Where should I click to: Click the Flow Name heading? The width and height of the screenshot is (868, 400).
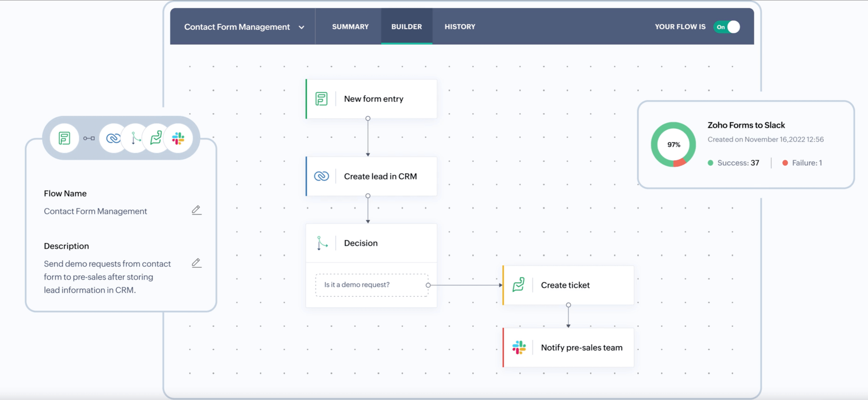(65, 193)
